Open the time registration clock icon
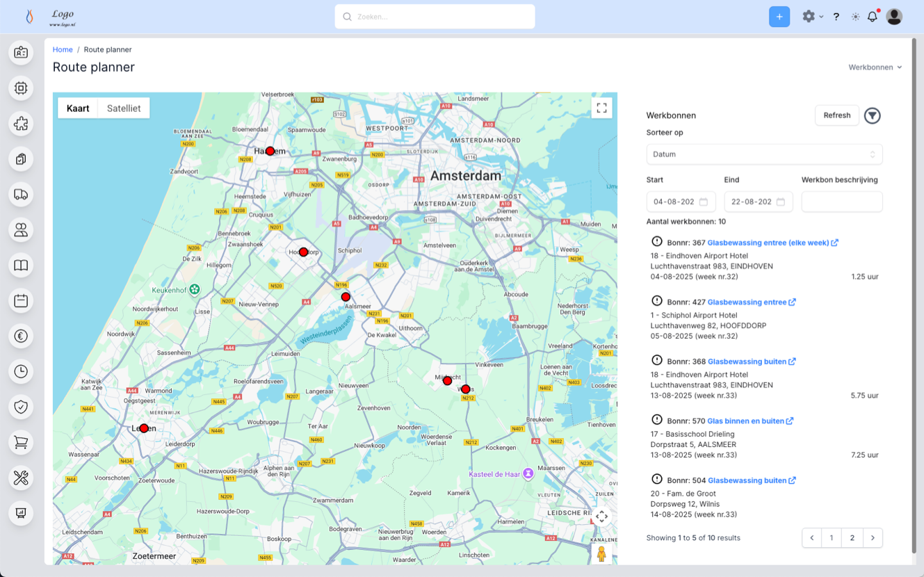924x577 pixels. [21, 371]
